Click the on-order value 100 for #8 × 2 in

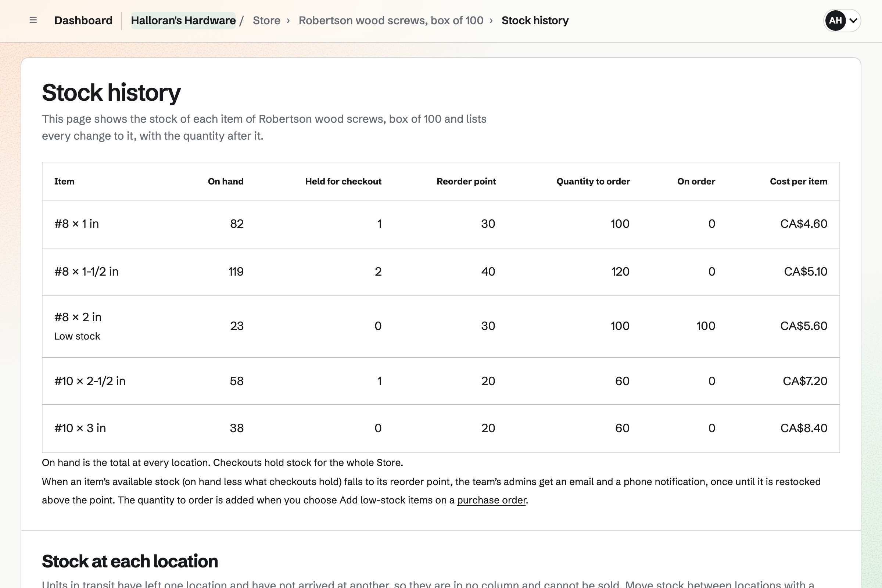coord(706,326)
